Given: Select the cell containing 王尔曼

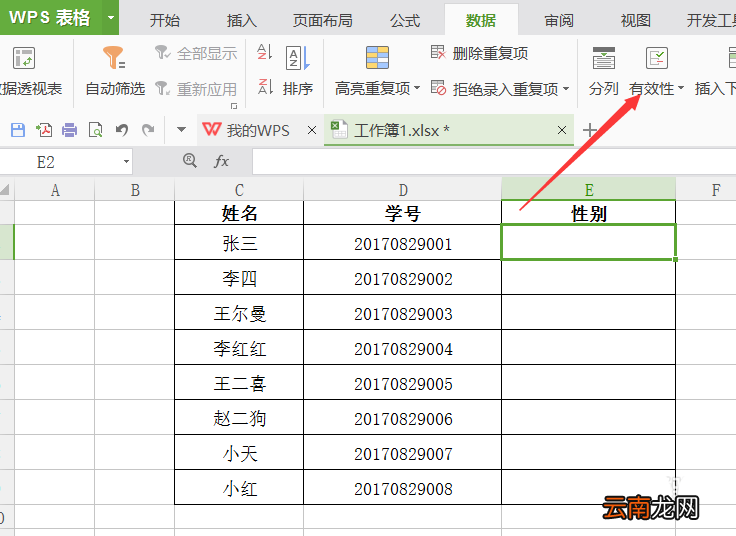Looking at the screenshot, I should point(239,313).
